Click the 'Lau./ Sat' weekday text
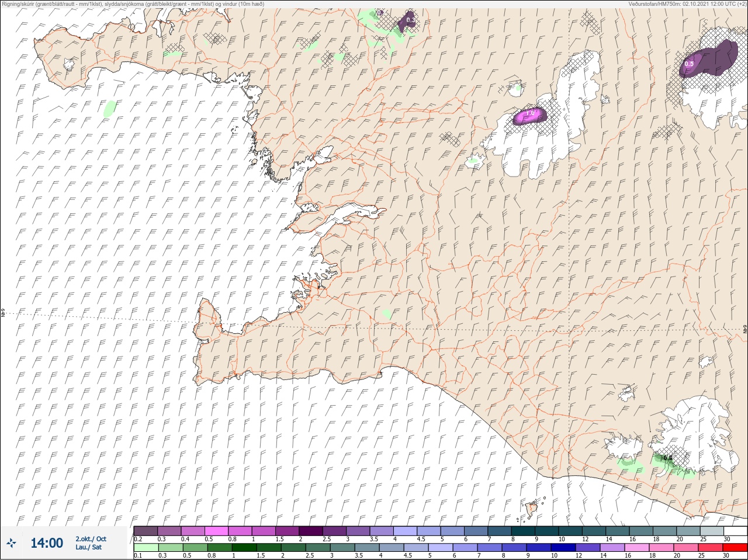This screenshot has height=560, width=748. coord(88,547)
